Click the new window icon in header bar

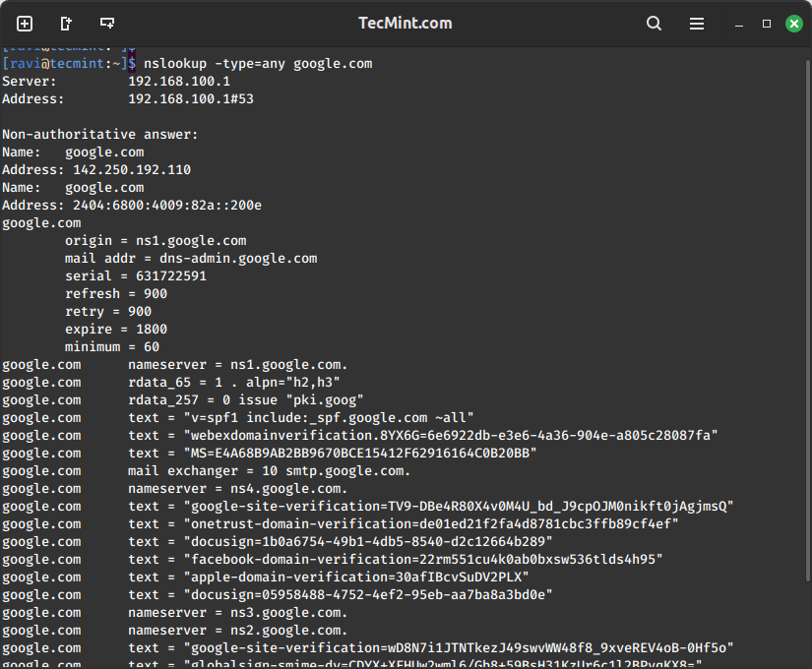tap(66, 24)
